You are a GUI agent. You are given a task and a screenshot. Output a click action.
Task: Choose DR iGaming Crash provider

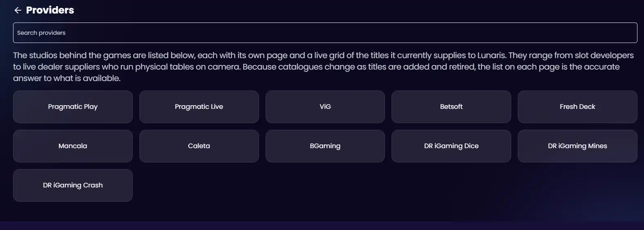pyautogui.click(x=73, y=185)
